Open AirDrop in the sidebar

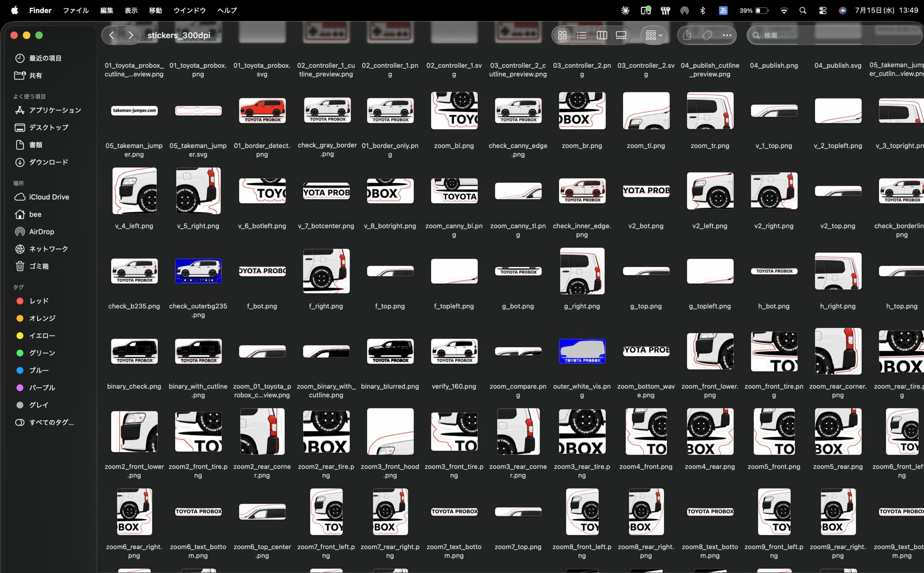(x=41, y=232)
